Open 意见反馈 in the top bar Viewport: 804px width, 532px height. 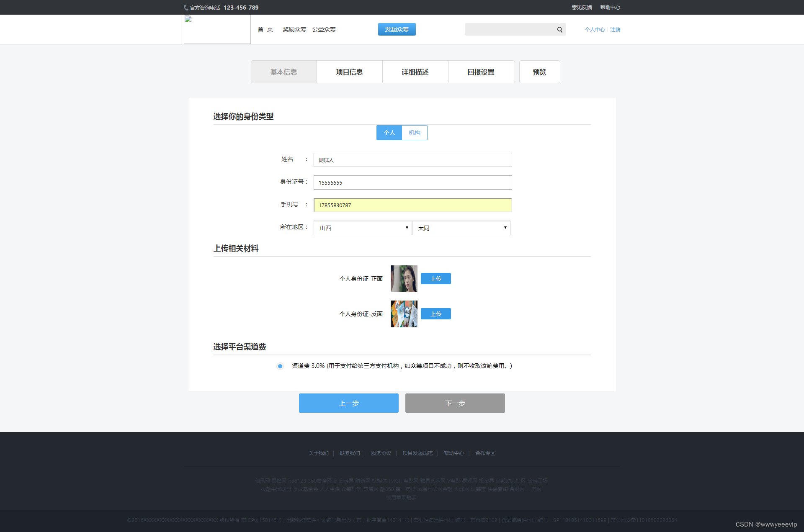pos(582,8)
